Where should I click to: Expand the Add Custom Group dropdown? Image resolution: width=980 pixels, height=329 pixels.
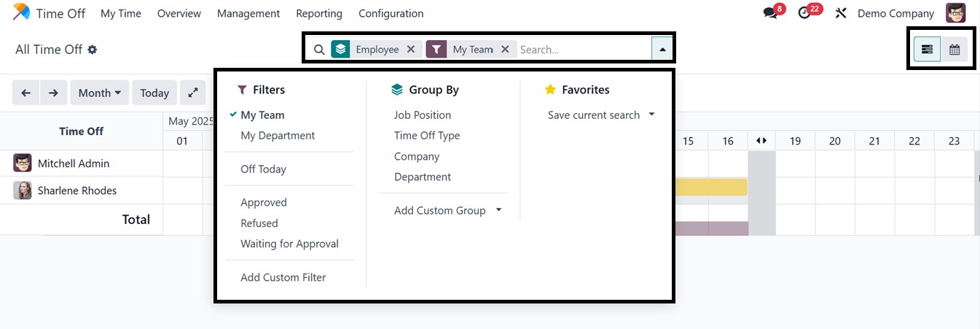tap(447, 211)
